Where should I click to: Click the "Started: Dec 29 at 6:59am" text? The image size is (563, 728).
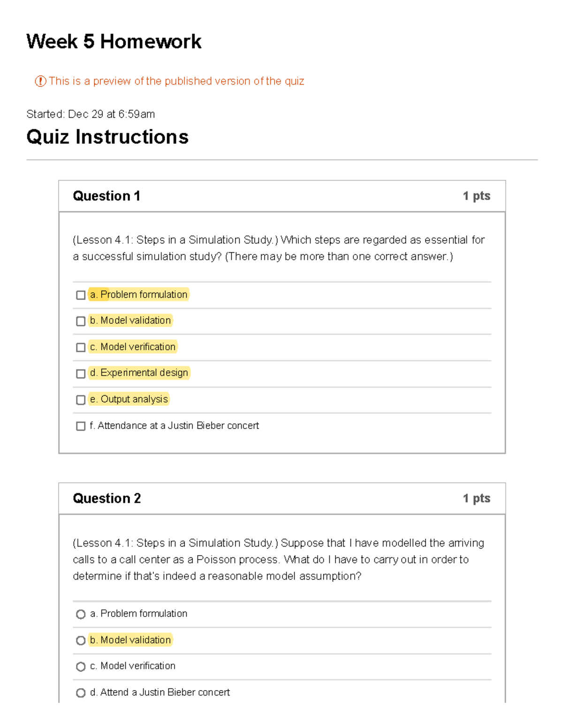coord(90,114)
